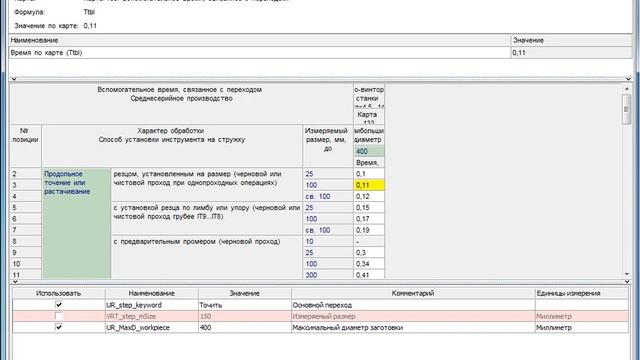
Task: Select 'Максимальный диаметр заготовки' comment cell
Action: 413,327
